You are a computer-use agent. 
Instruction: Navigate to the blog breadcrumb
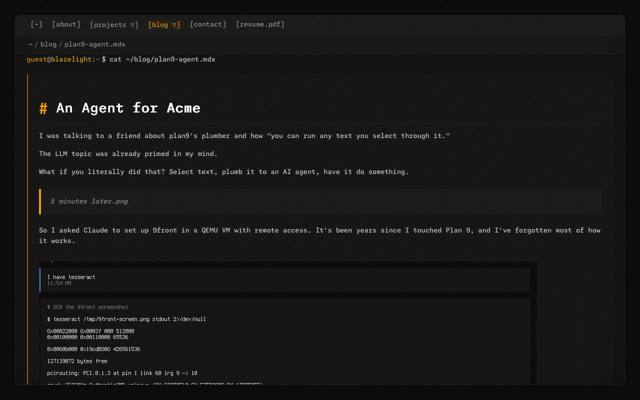(x=49, y=45)
